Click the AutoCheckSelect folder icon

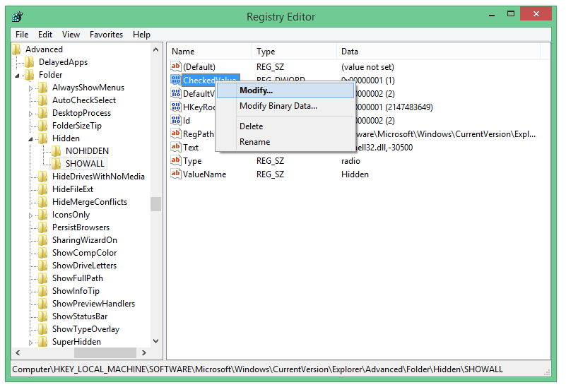pos(43,100)
